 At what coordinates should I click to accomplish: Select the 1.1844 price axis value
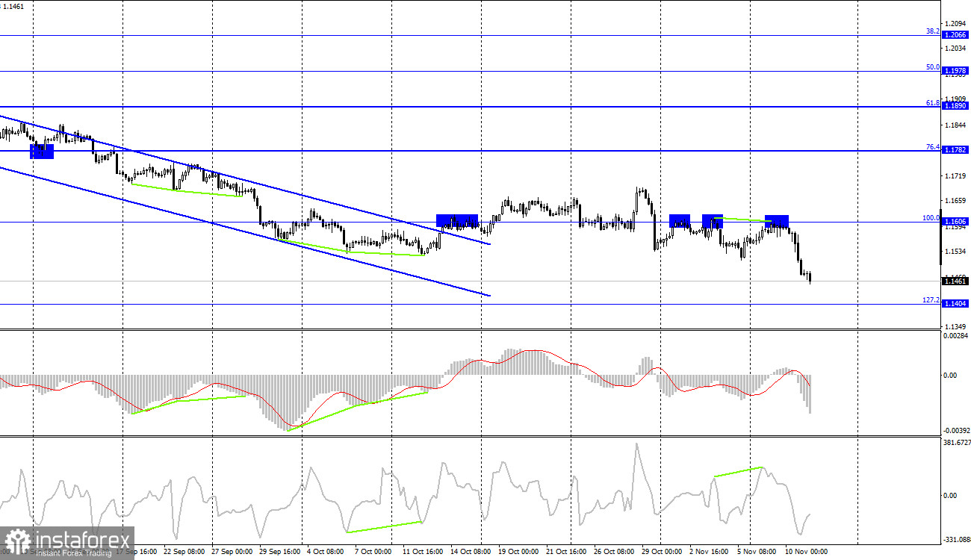[x=957, y=125]
